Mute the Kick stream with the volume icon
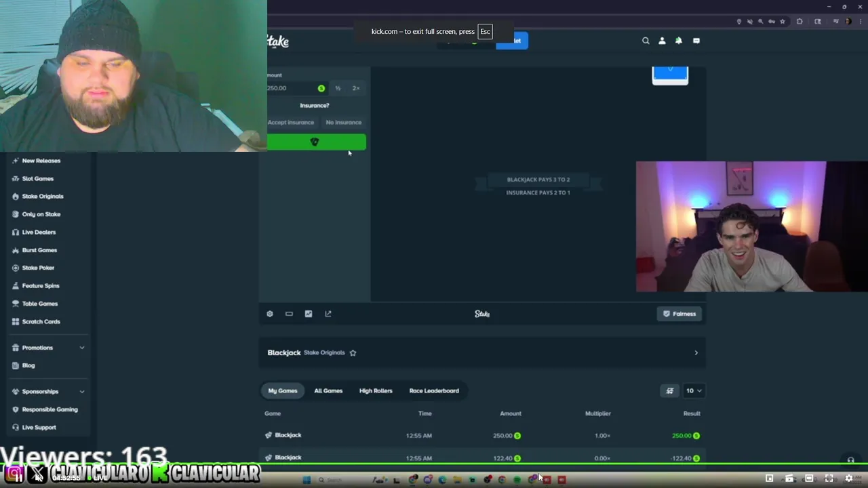Image resolution: width=868 pixels, height=488 pixels. coord(38,478)
